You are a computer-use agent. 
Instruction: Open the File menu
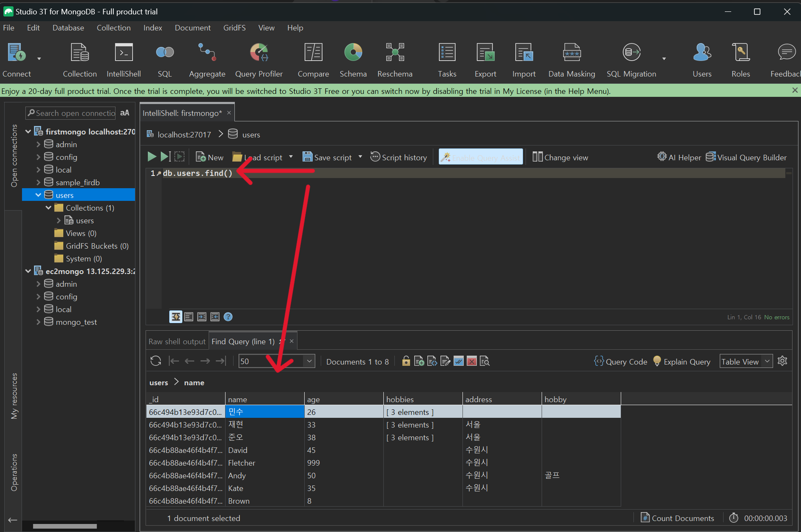tap(8, 28)
